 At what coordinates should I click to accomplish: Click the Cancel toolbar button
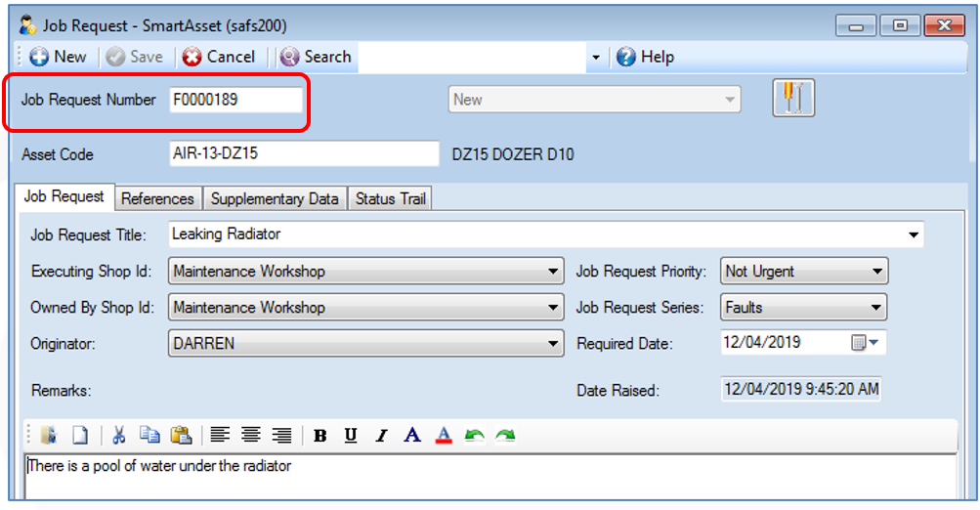point(219,57)
